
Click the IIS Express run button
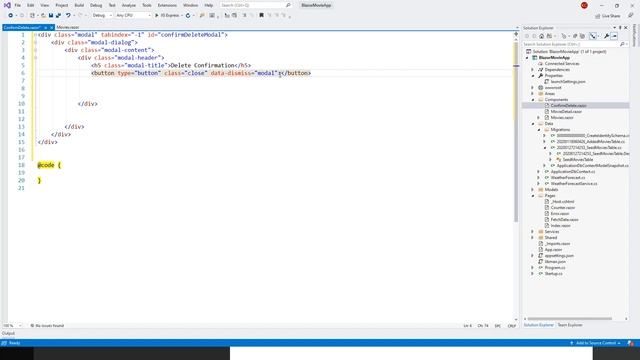pyautogui.click(x=167, y=16)
